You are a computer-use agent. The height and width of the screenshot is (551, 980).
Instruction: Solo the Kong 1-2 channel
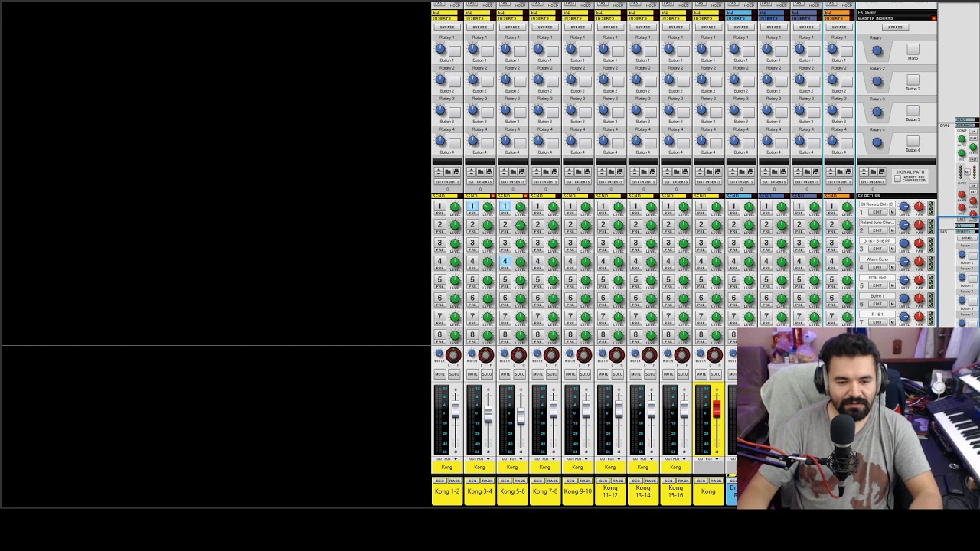point(454,374)
